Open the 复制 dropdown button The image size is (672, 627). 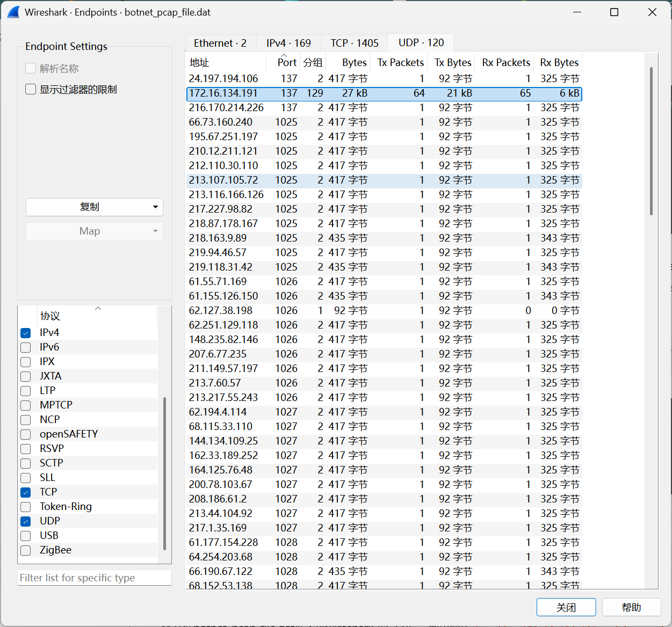click(x=95, y=207)
